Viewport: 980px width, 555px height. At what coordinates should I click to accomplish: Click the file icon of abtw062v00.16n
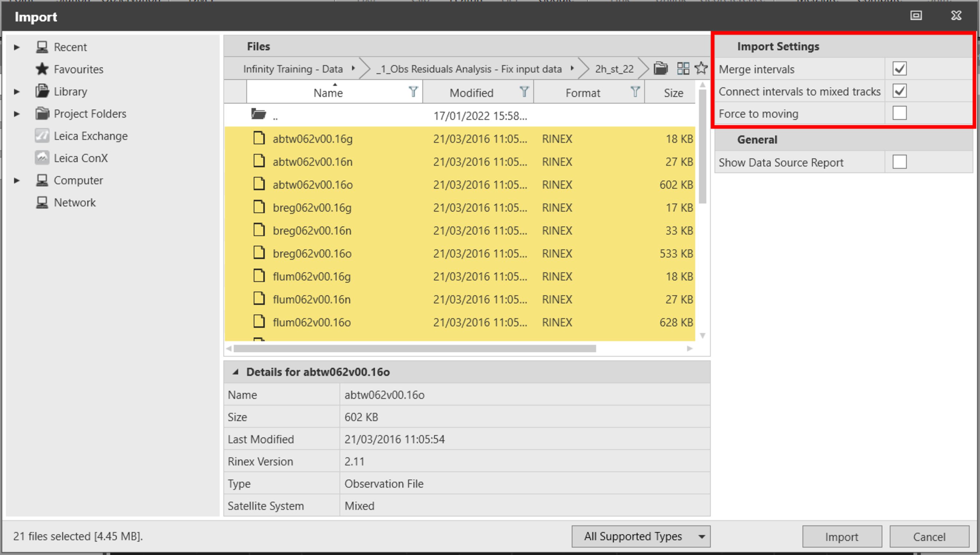(259, 161)
